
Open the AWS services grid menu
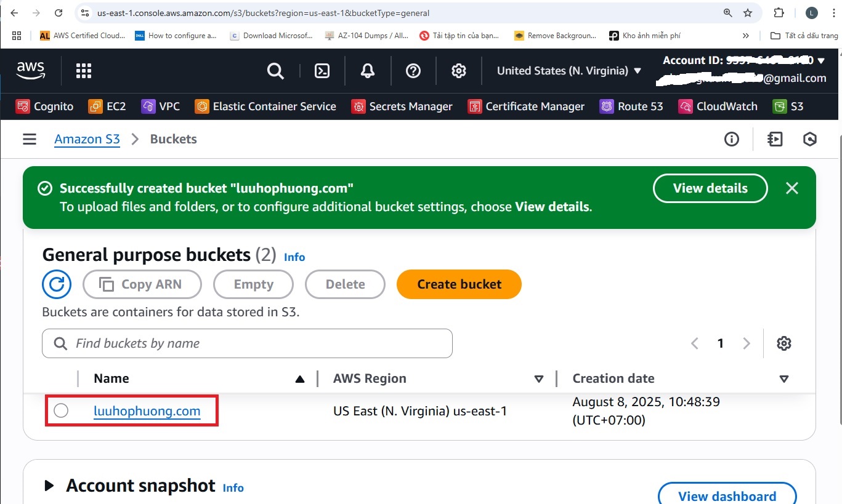click(x=83, y=71)
